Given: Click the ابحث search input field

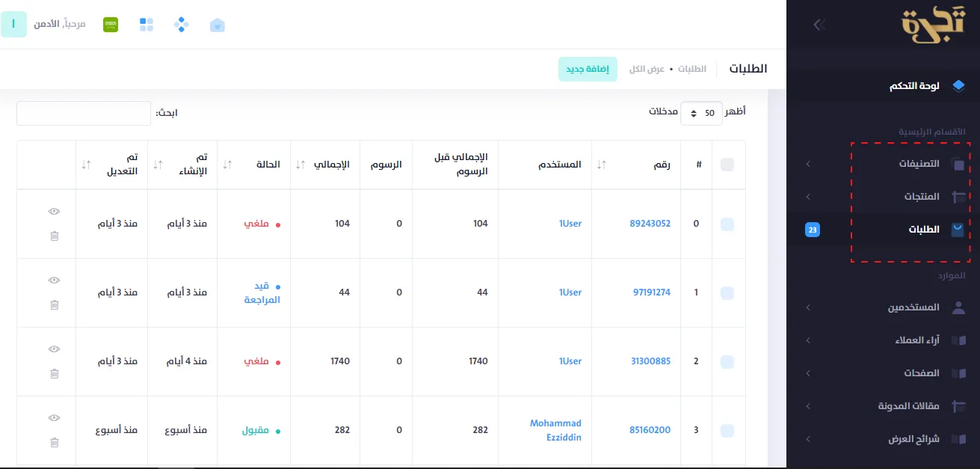Looking at the screenshot, I should point(83,113).
